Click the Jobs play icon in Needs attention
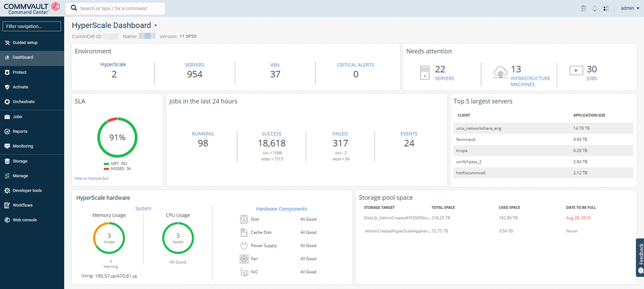The width and height of the screenshot is (644, 289). tap(576, 70)
